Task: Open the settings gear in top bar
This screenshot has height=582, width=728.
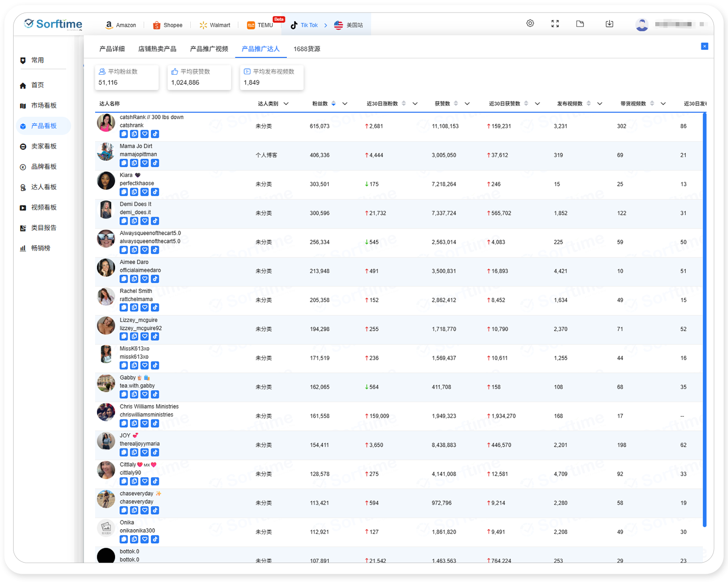Action: click(x=530, y=23)
